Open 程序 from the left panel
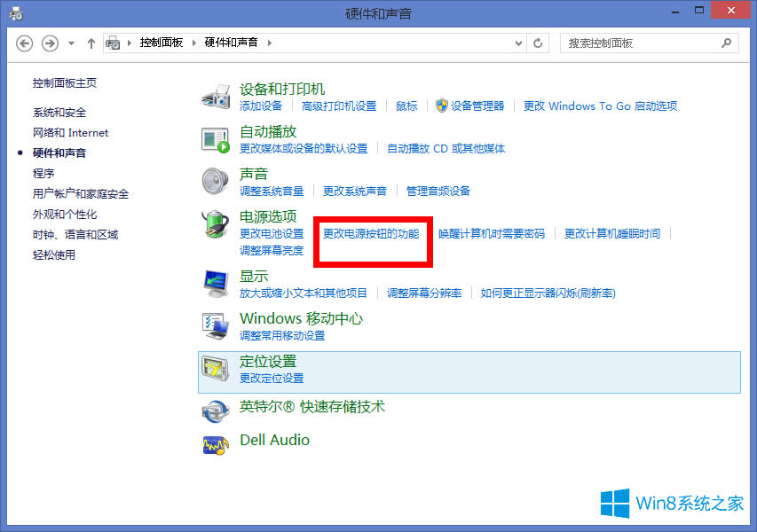 tap(43, 173)
